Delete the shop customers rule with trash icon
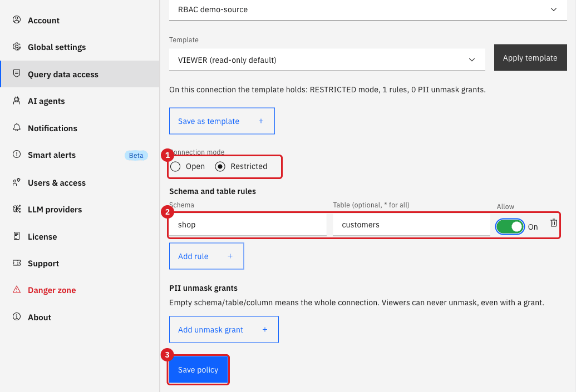Screen dimensions: 576x392 pyautogui.click(x=554, y=223)
